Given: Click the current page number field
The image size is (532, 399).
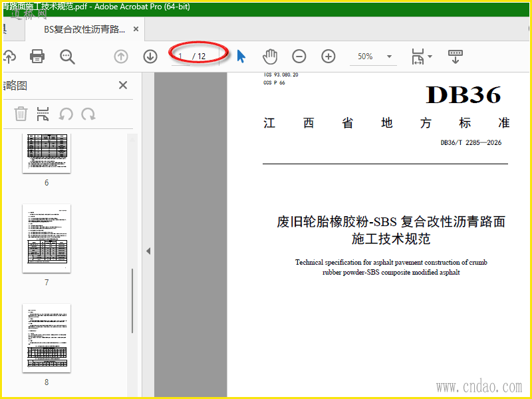Looking at the screenshot, I should pos(180,57).
